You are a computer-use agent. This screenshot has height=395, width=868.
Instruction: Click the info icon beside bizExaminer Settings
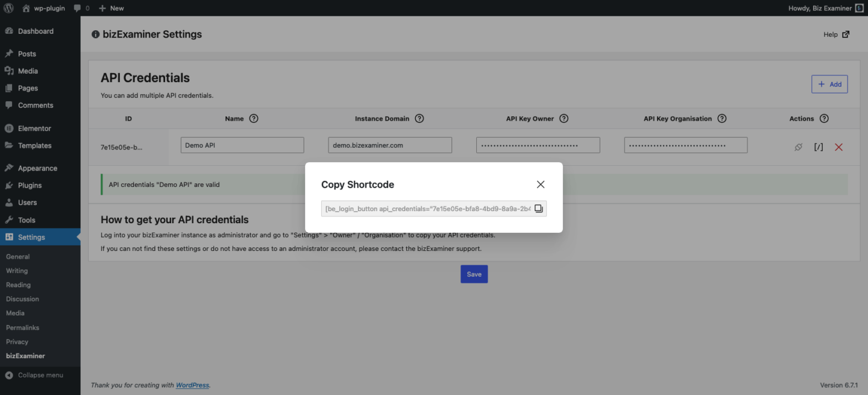pos(95,34)
